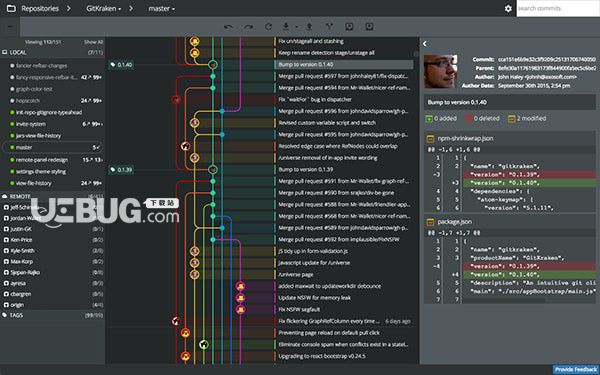Click the avatar node for /universe page commit

pos(194,274)
